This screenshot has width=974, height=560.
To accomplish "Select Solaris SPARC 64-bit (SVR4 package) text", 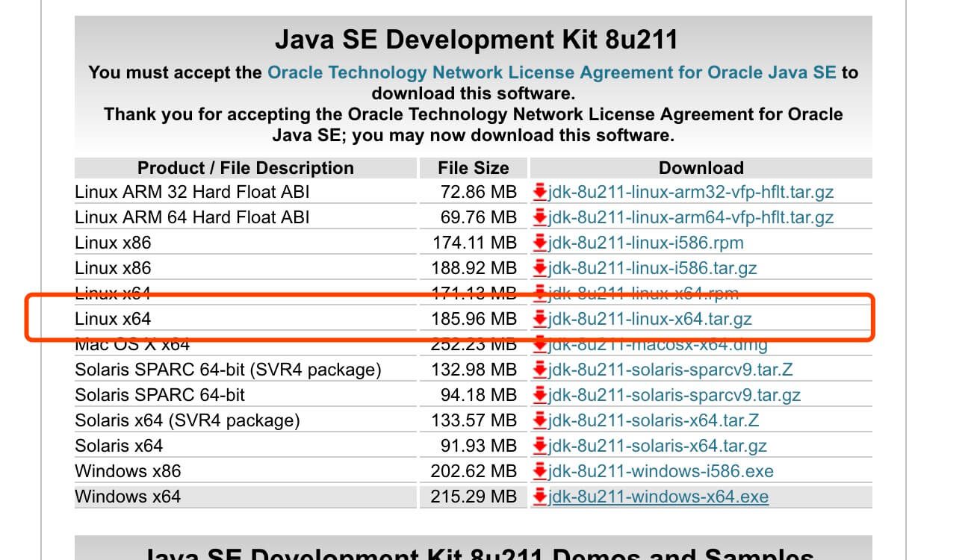I will (228, 370).
